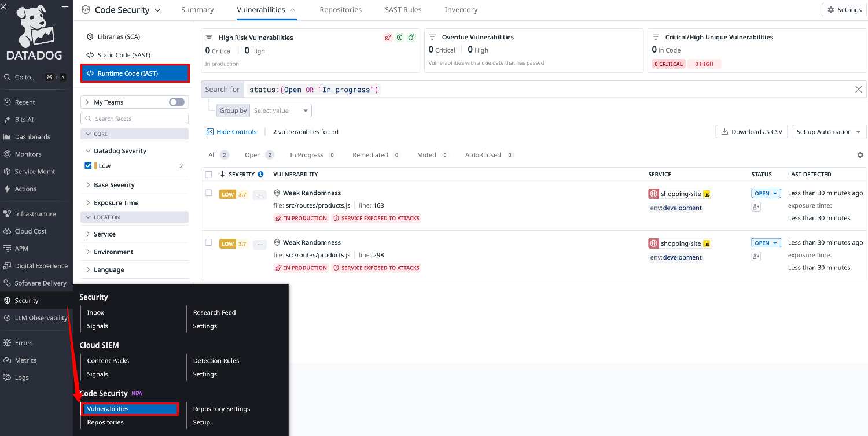Switch to the Summary tab

(197, 10)
